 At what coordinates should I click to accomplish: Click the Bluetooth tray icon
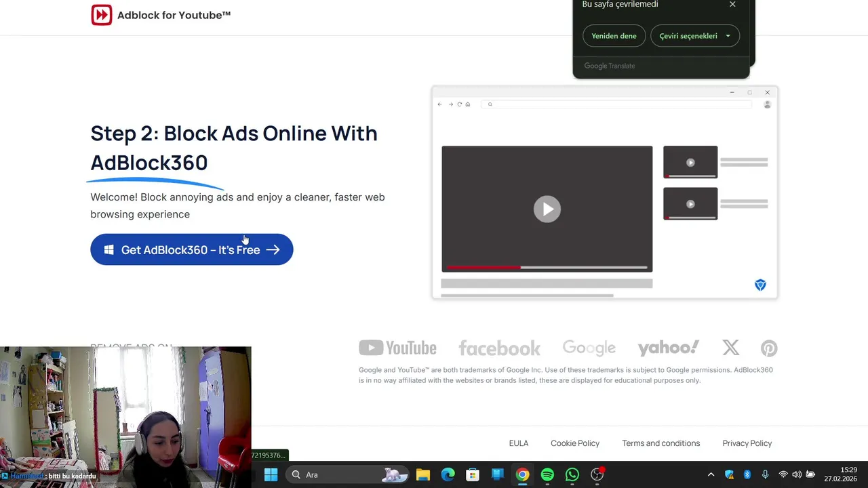[x=747, y=474]
